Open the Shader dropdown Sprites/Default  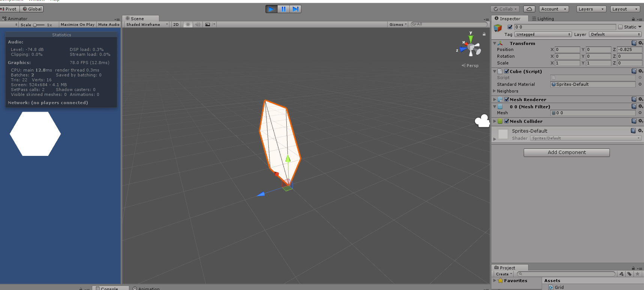pos(586,138)
